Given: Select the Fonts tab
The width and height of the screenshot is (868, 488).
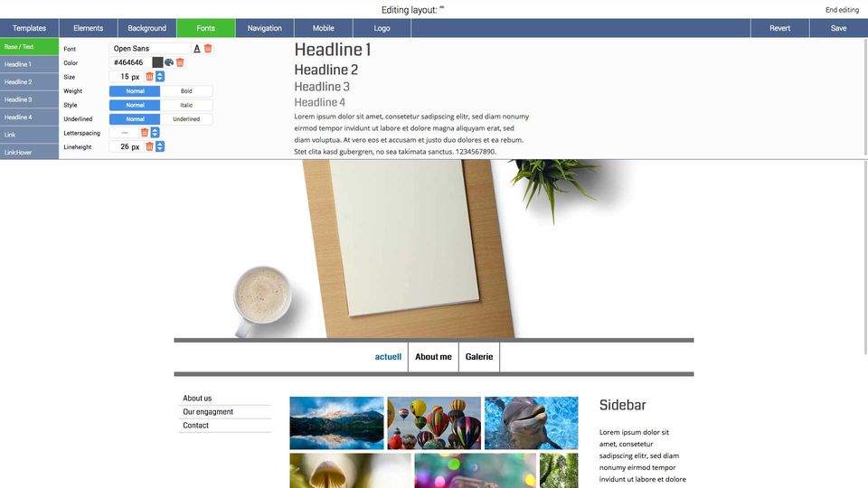Looking at the screenshot, I should coord(205,28).
